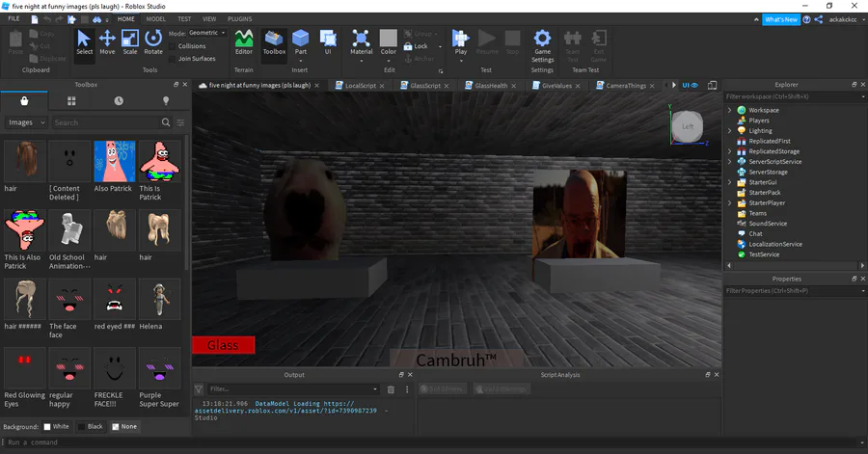Open the UI insert tool
868x454 pixels.
(328, 42)
